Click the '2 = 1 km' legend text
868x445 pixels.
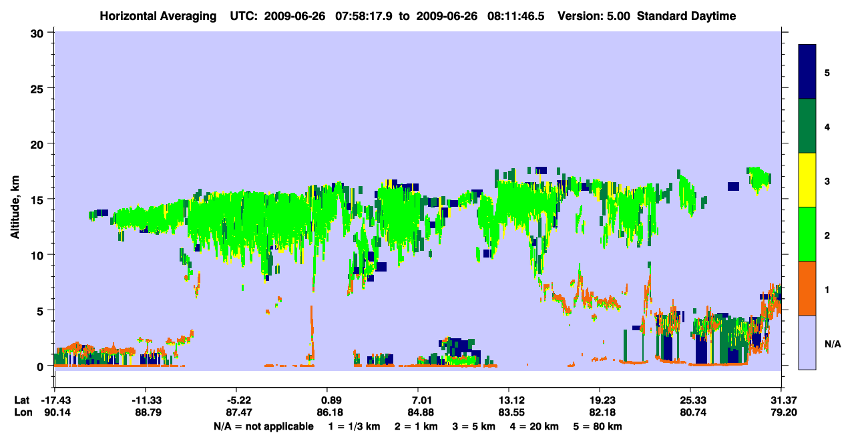[x=415, y=426]
